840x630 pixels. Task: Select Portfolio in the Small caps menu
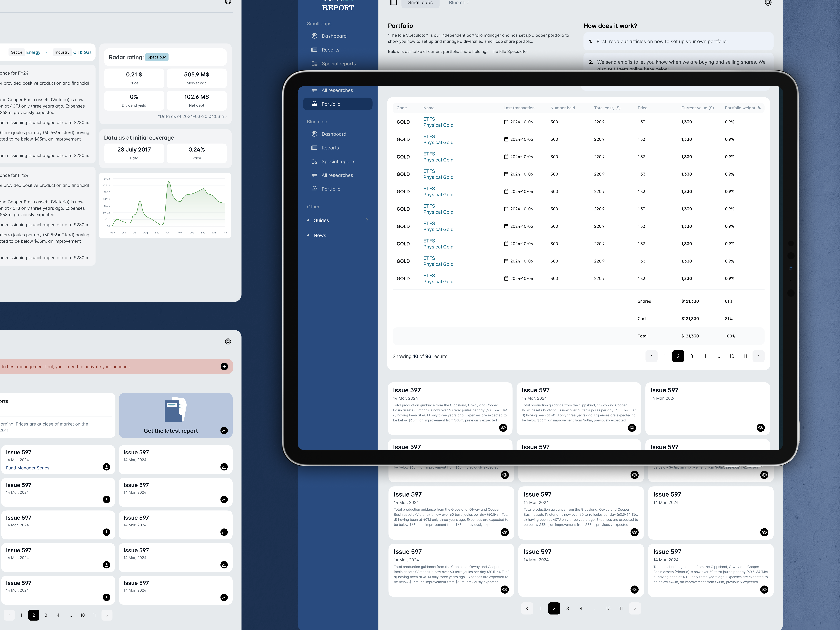331,104
